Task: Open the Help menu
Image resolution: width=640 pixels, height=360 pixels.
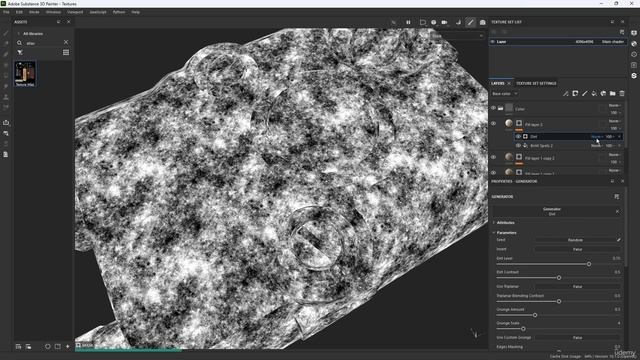Action: point(136,12)
